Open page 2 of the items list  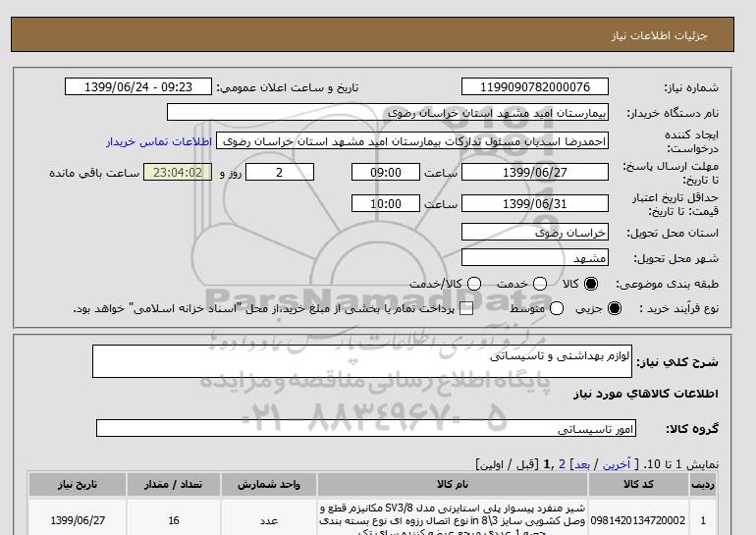coord(562,464)
